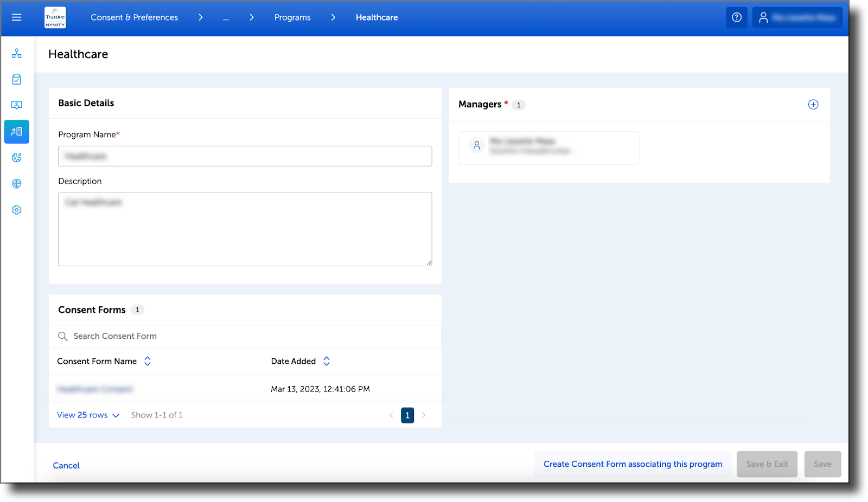Open the View 25 rows dropdown
Viewport: 868px width, 502px height.
pos(87,415)
